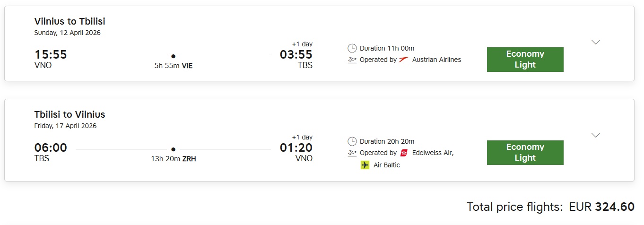Click the VIE stopover dot on the route line
The image size is (644, 225).
tap(173, 56)
